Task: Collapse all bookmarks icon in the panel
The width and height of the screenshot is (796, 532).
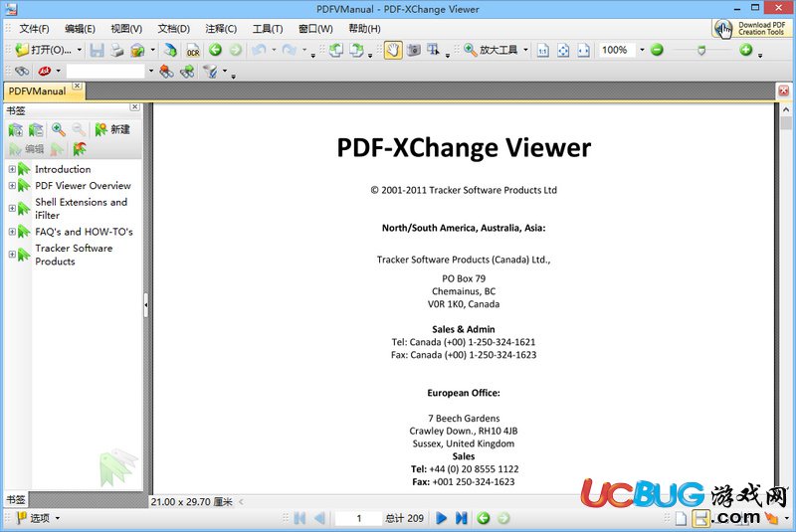Action: tap(36, 130)
